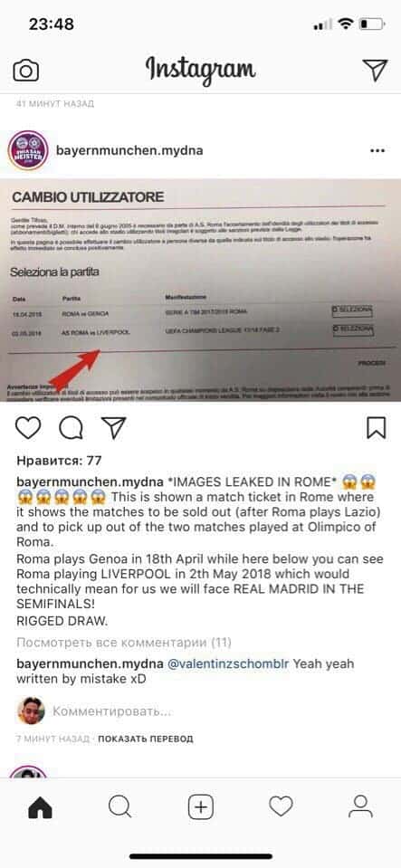Screen dimensions: 401x868
Task: Open direct messages paper plane icon
Action: click(375, 70)
